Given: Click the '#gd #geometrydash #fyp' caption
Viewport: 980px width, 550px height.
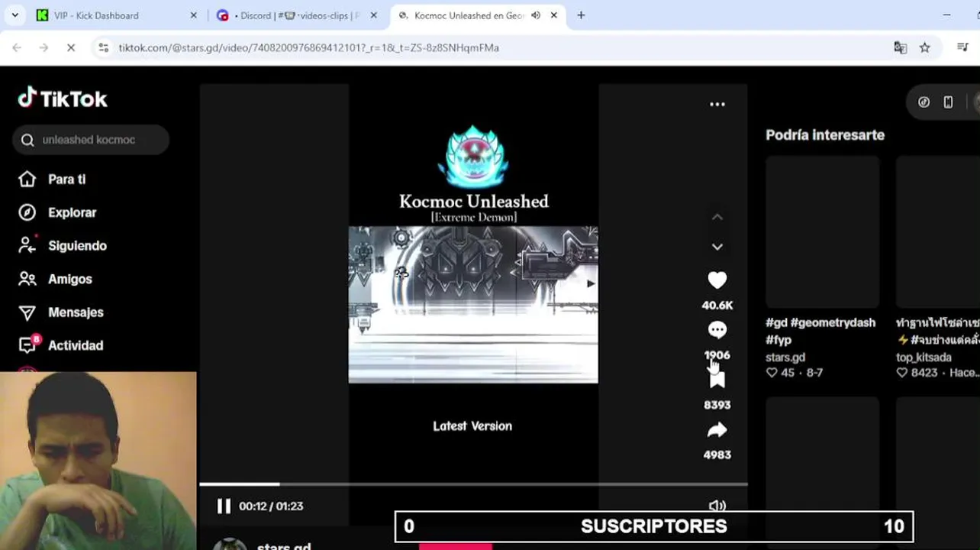Looking at the screenshot, I should pyautogui.click(x=820, y=331).
